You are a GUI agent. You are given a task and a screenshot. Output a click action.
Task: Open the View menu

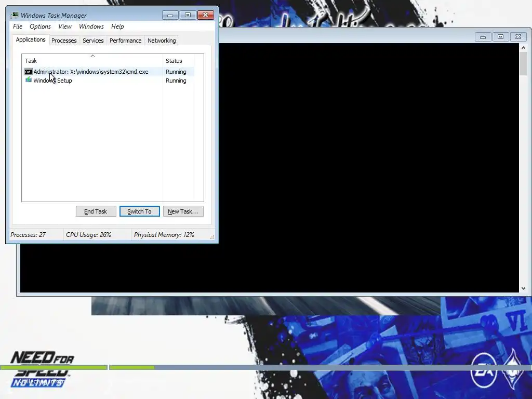pyautogui.click(x=64, y=26)
